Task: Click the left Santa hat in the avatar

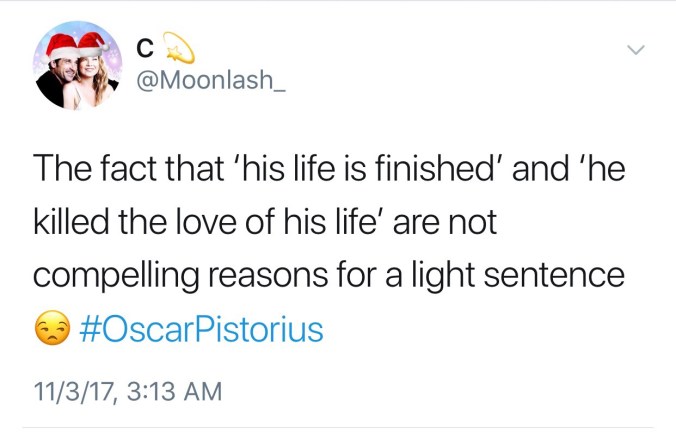Action: tap(61, 44)
